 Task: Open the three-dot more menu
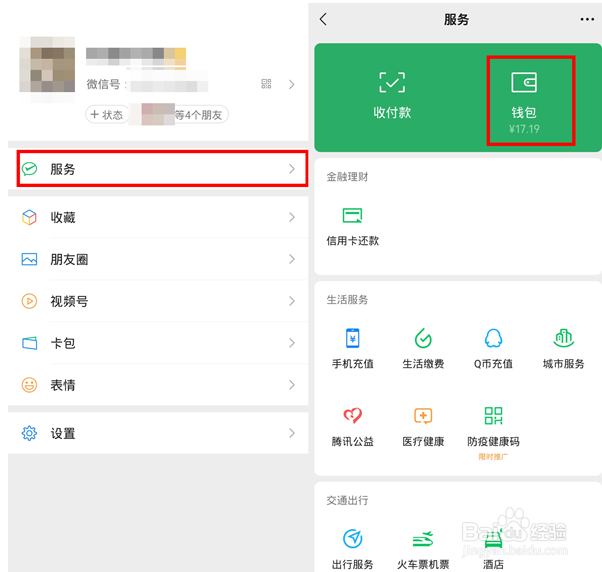pos(587,19)
